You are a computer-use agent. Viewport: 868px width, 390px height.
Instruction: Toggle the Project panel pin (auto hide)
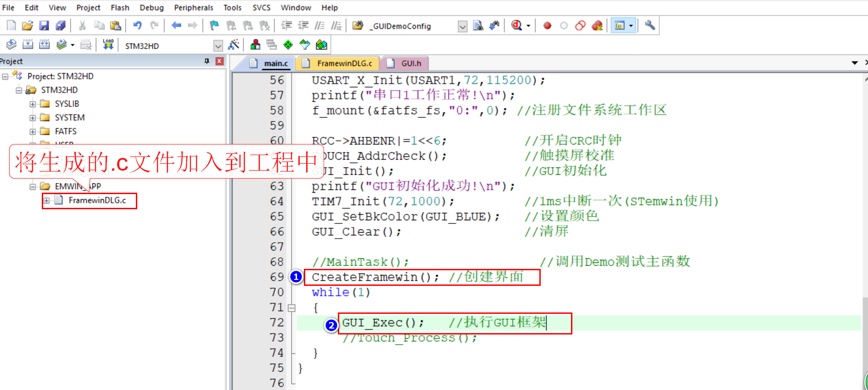[207, 61]
